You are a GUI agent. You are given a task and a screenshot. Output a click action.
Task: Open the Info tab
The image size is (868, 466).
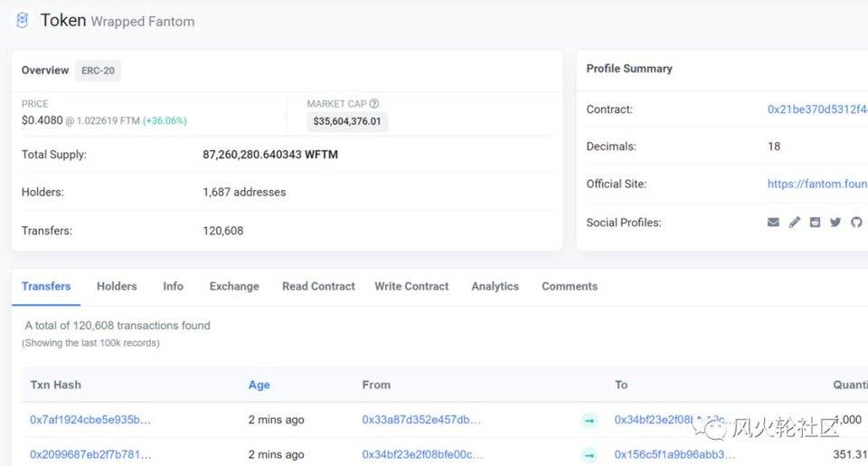point(174,287)
